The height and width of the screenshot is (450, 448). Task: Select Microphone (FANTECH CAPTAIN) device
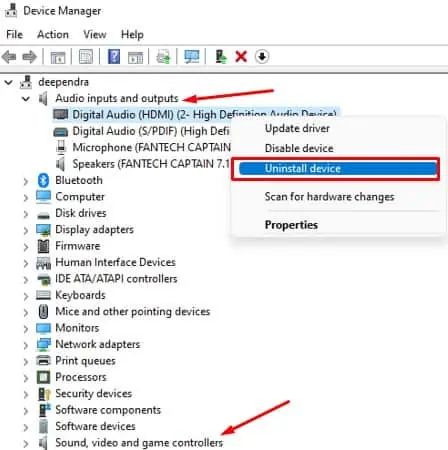[x=151, y=147]
